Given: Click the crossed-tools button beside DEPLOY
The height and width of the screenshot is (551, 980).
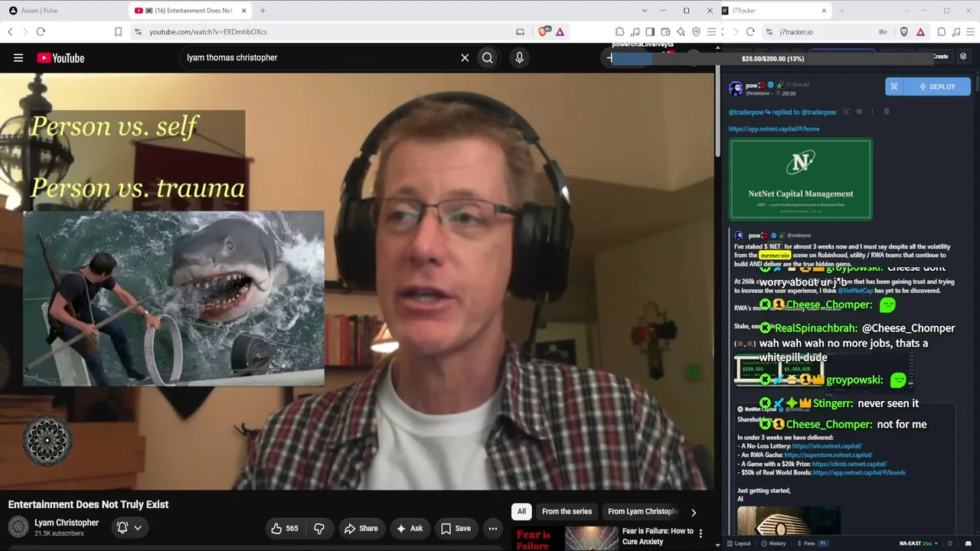Looking at the screenshot, I should (893, 86).
